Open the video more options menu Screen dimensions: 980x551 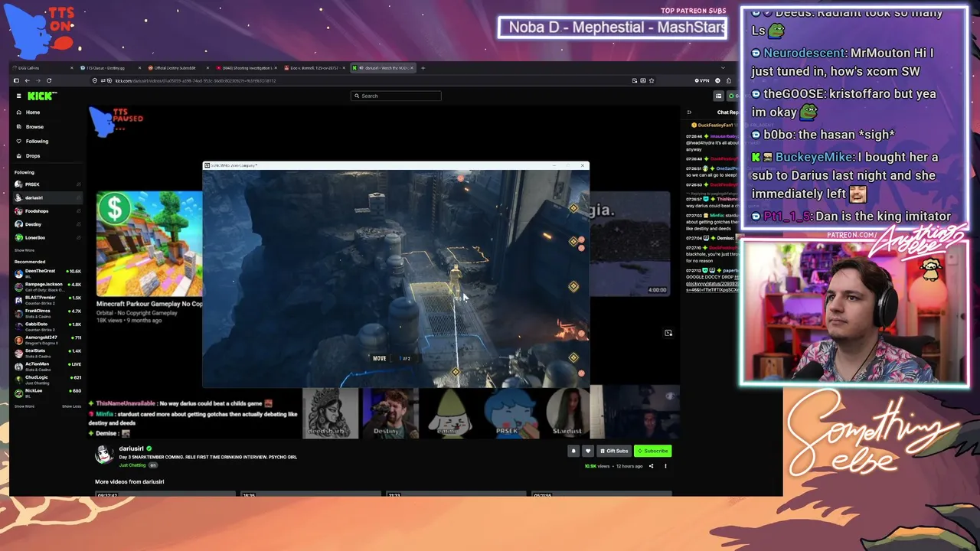665,466
